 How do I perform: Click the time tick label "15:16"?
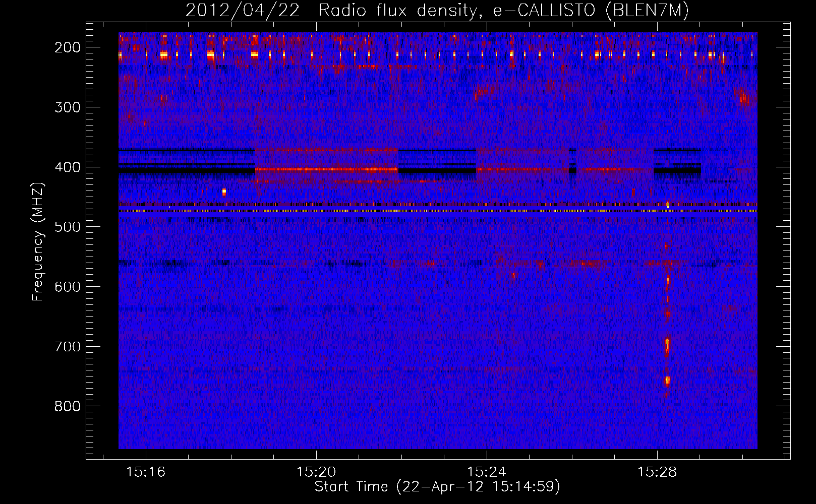(x=146, y=472)
